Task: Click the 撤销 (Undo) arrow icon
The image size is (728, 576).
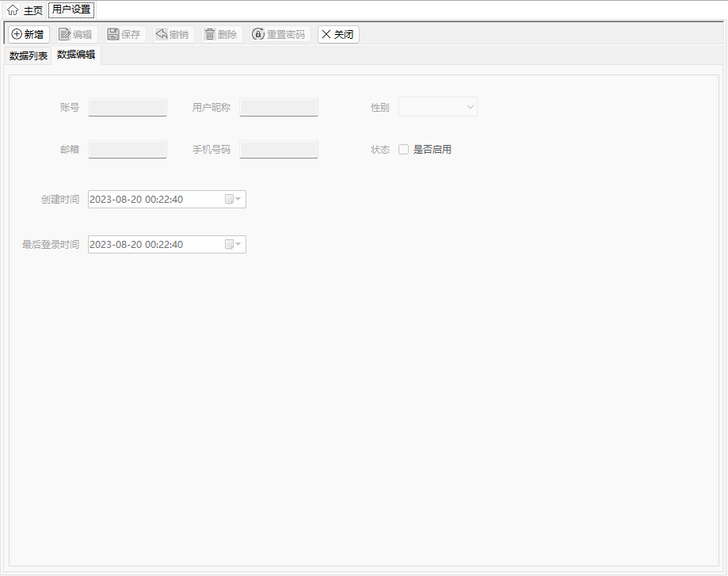Action: point(162,34)
